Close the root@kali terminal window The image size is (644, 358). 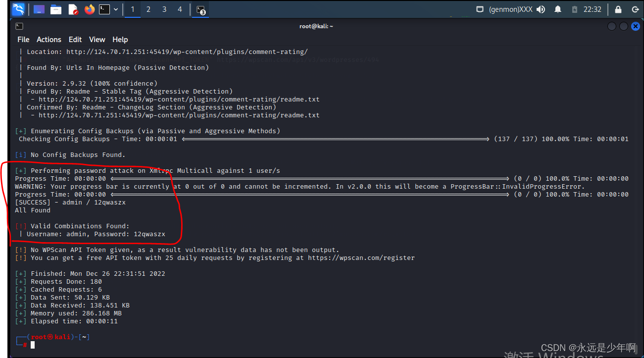click(x=636, y=26)
